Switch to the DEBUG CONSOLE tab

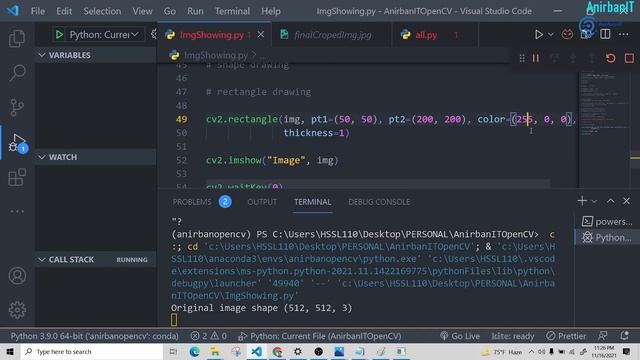coord(379,202)
